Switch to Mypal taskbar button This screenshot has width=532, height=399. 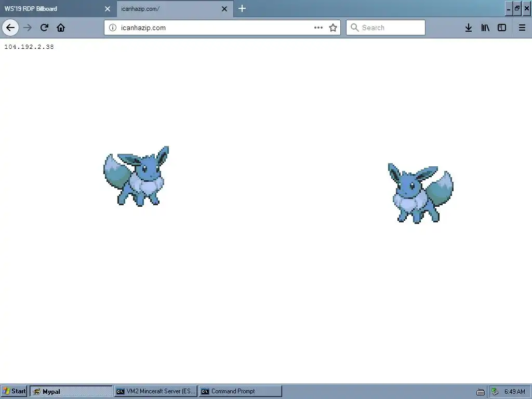[71, 391]
